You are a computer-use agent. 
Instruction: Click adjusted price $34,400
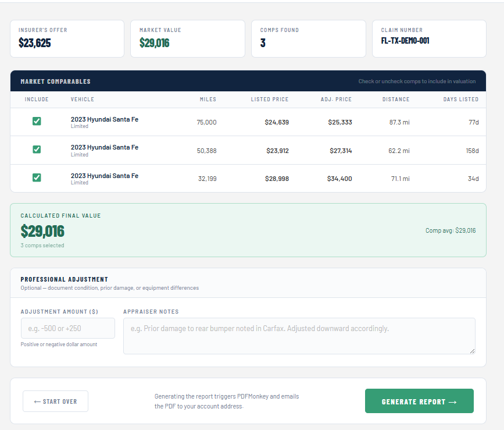point(339,179)
